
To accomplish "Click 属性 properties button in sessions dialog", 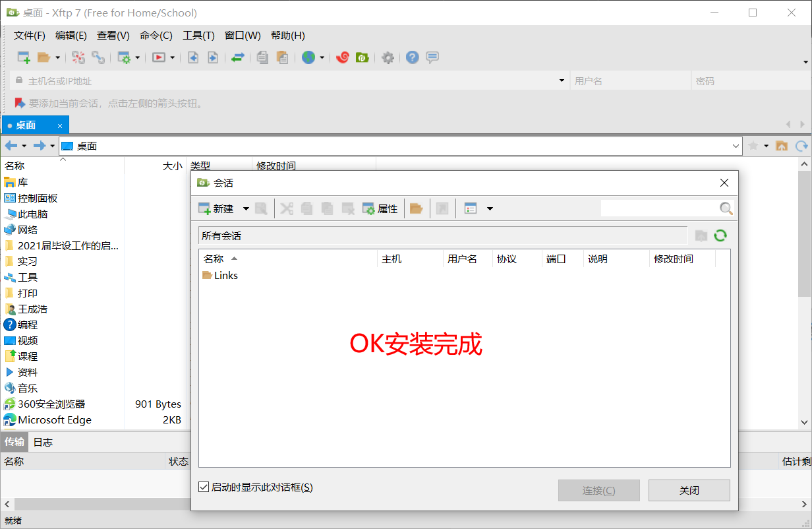I will point(380,208).
